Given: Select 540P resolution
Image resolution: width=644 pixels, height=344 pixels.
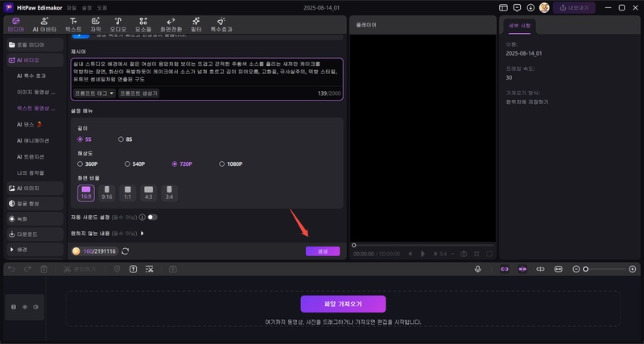Looking at the screenshot, I should [x=134, y=164].
